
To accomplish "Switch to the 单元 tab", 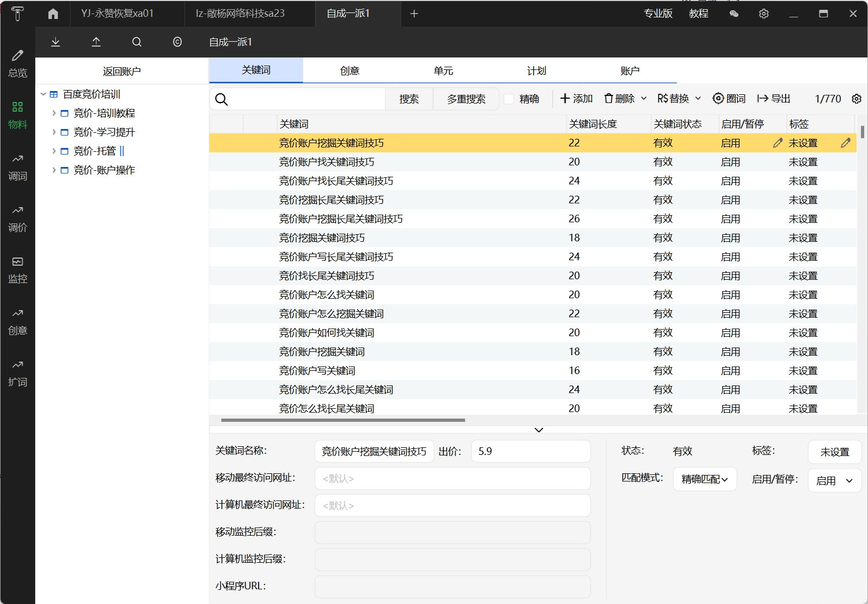I will [x=443, y=70].
